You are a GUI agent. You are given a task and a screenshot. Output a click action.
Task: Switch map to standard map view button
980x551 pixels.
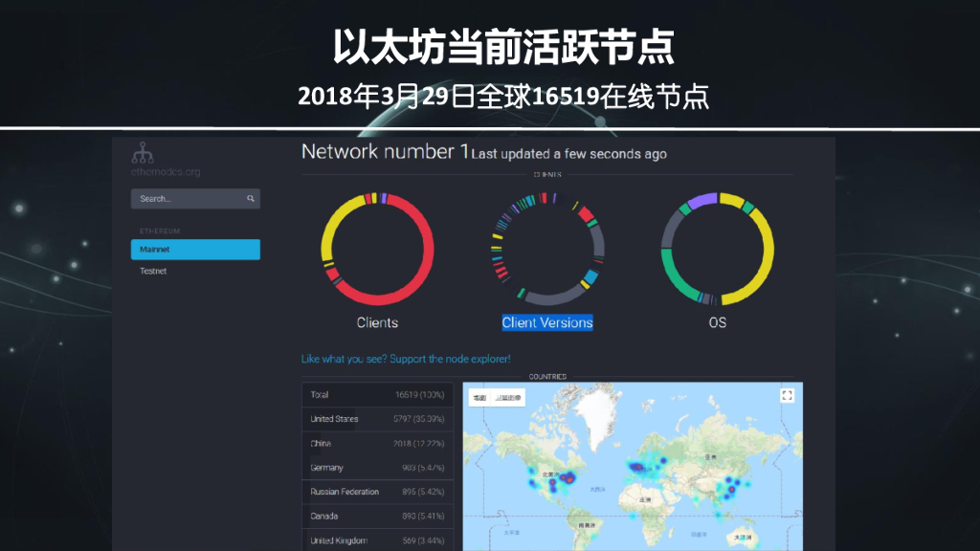point(479,397)
